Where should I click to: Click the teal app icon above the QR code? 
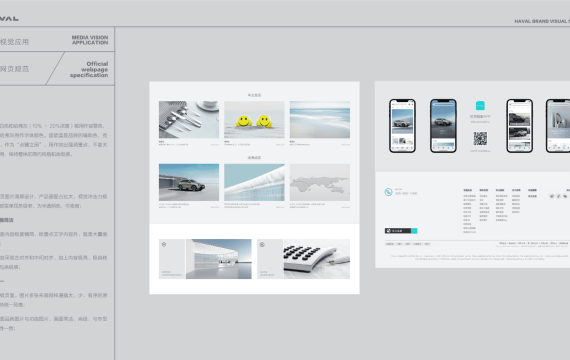coord(480,106)
